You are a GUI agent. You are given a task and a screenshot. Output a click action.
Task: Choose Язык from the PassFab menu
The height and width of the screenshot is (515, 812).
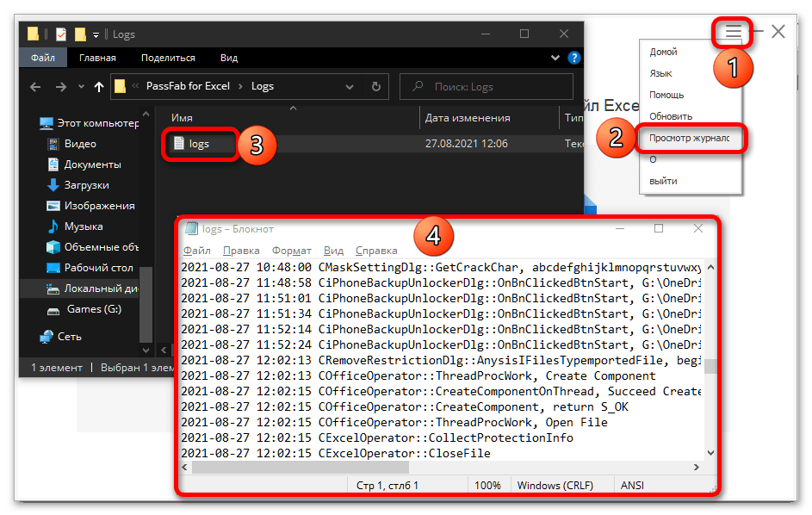point(660,73)
